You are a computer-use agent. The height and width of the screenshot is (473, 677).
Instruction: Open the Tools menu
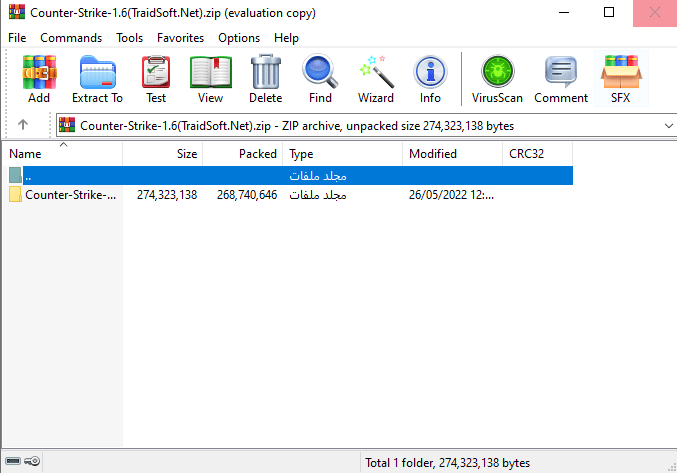130,38
